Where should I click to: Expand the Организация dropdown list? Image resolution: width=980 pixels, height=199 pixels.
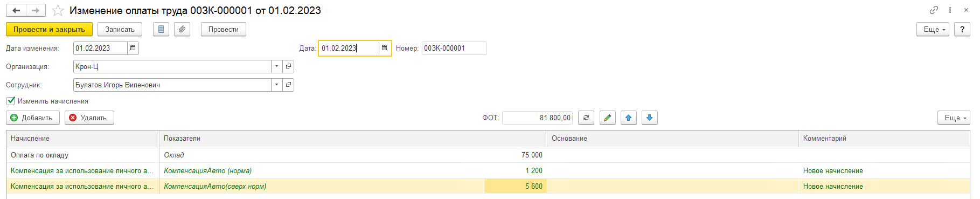(277, 66)
